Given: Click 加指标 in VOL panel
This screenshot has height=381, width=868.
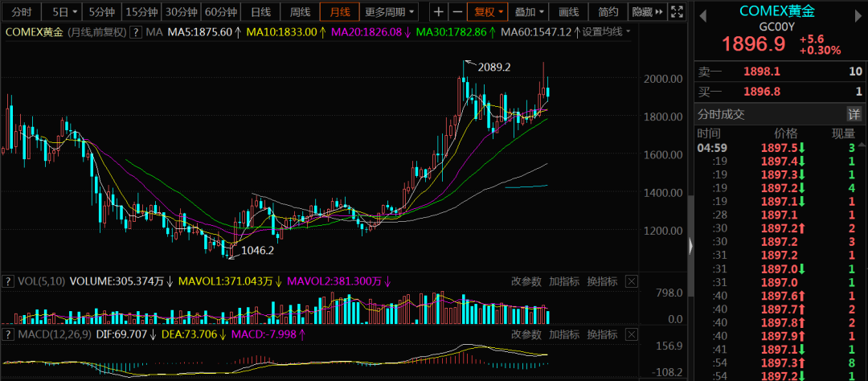Looking at the screenshot, I should point(564,281).
